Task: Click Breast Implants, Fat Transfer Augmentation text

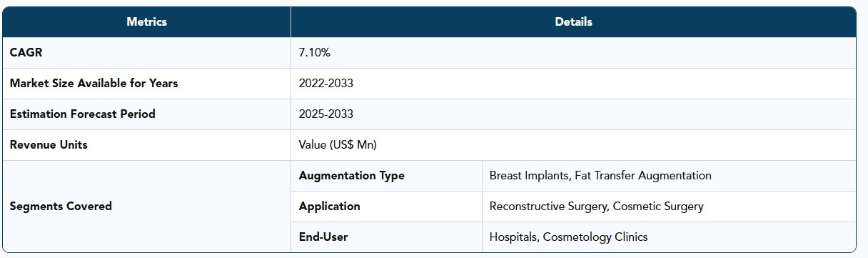Action: 600,175
